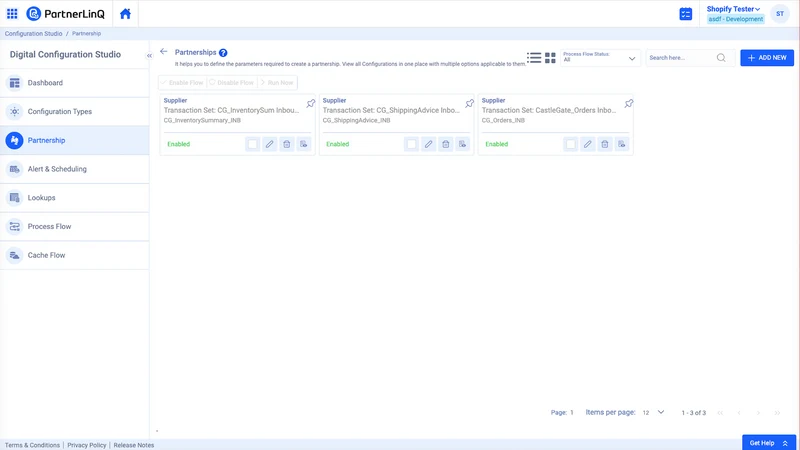
Task: Open details icon for CG_ShippingAdvice_INB card
Action: point(462,144)
